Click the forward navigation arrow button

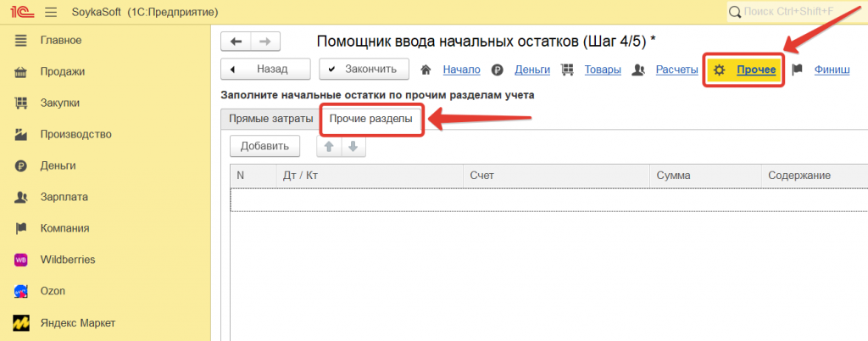tap(264, 42)
